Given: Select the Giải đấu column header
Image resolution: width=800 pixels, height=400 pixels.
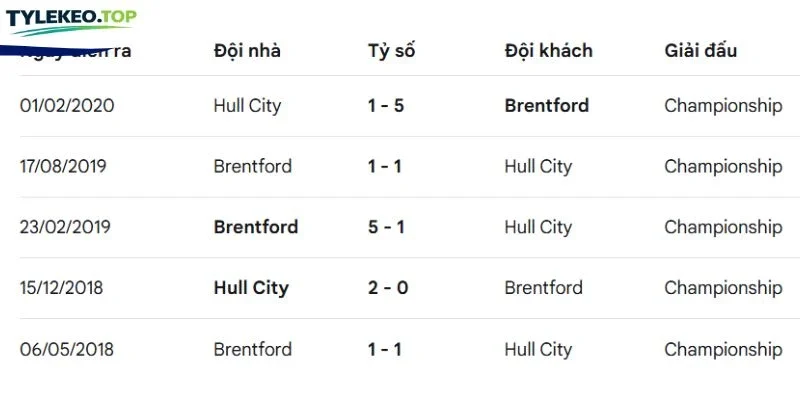Looking at the screenshot, I should coord(701,51).
